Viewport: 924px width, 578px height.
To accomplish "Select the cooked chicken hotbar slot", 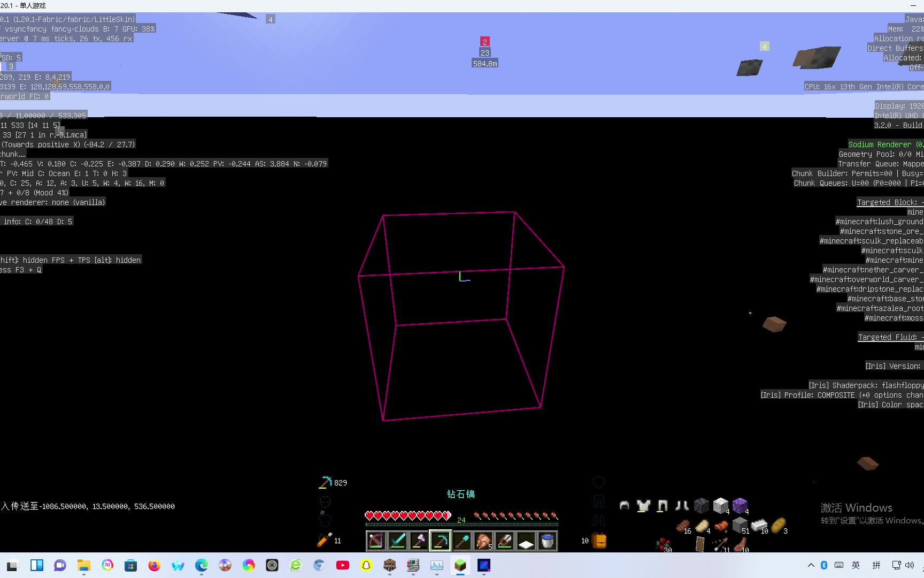I will point(483,541).
